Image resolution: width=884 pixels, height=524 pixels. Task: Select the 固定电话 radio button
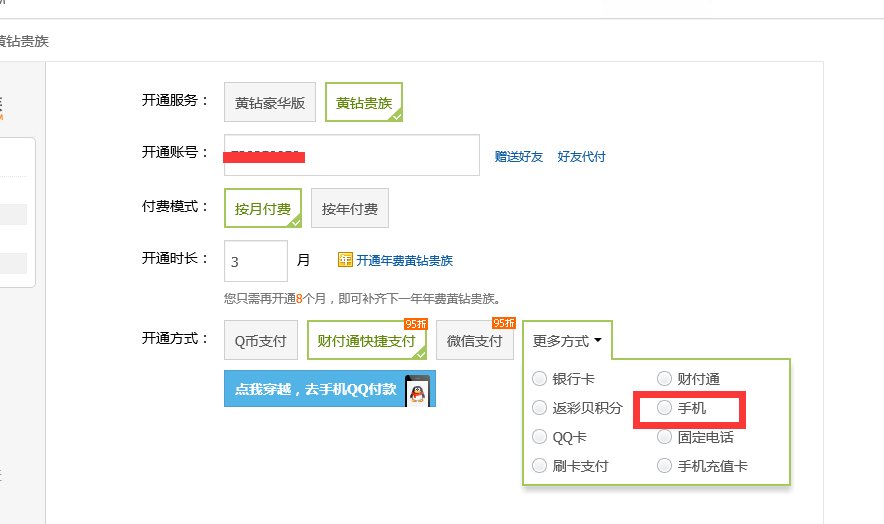coord(665,437)
